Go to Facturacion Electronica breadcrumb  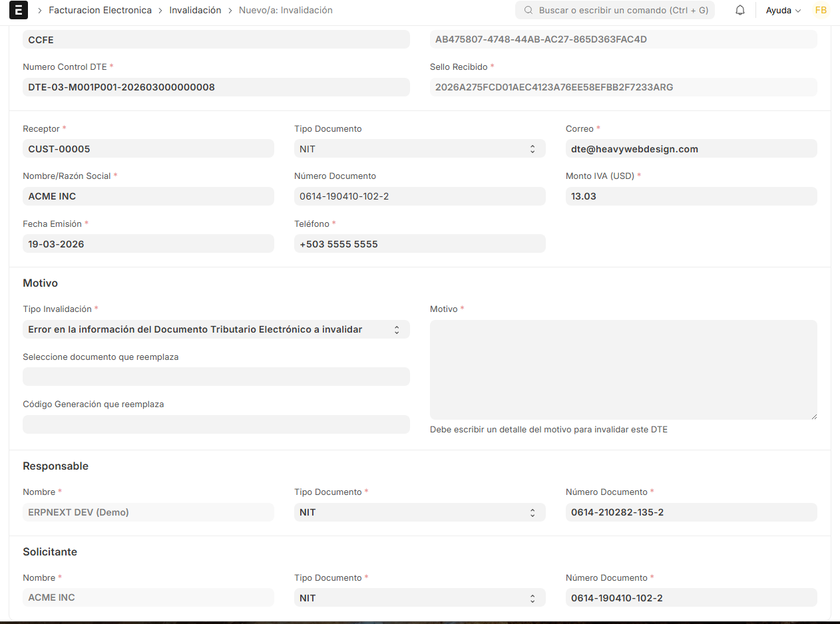(100, 11)
